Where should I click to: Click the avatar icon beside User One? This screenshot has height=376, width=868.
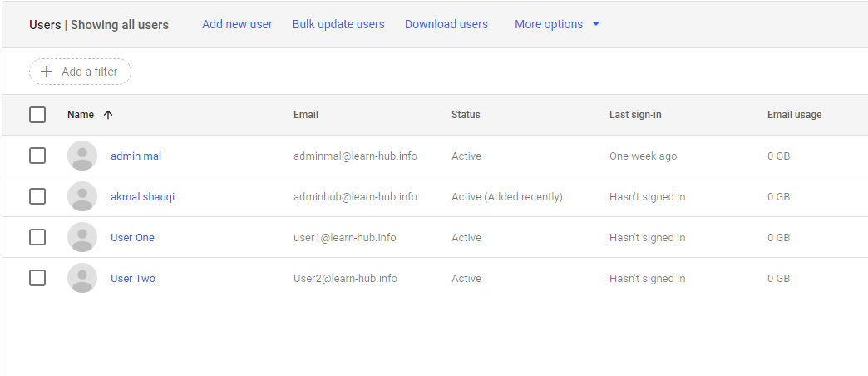tap(81, 237)
